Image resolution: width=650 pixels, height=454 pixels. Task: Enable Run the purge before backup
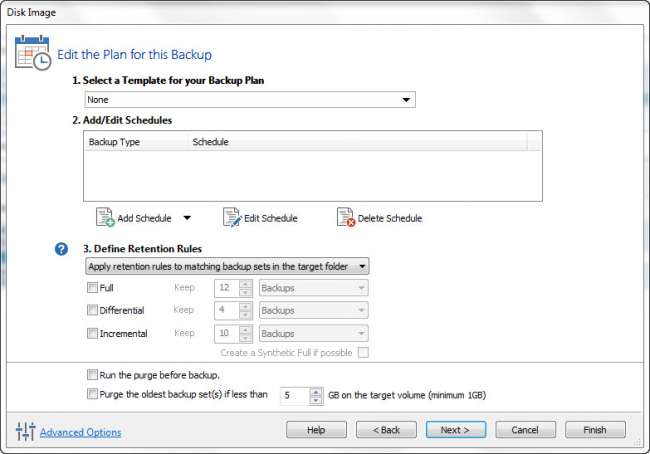click(93, 374)
